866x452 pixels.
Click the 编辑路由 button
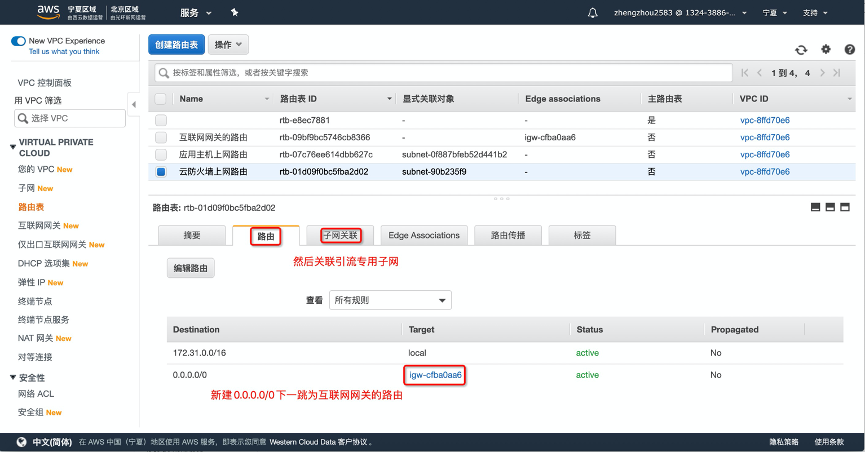pos(190,268)
